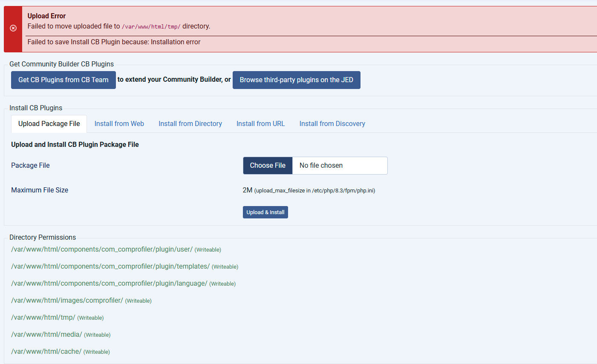Image resolution: width=597 pixels, height=364 pixels.
Task: Click the Directory Permissions legend
Action: click(x=43, y=238)
